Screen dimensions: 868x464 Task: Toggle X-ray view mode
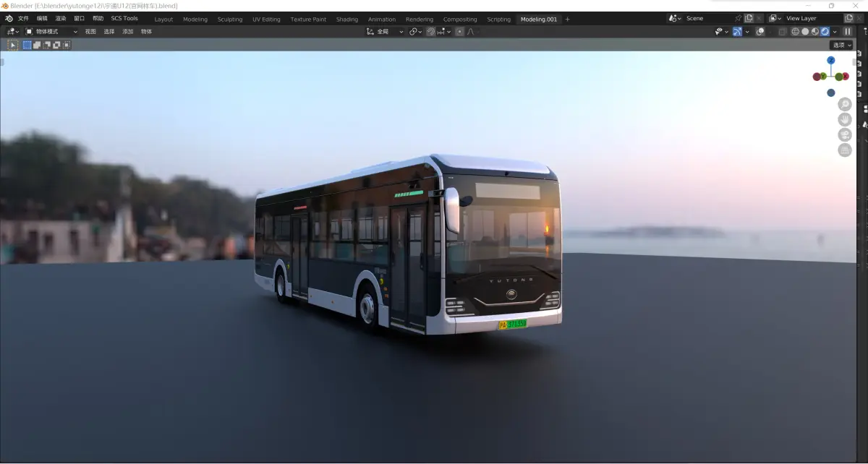(x=782, y=32)
